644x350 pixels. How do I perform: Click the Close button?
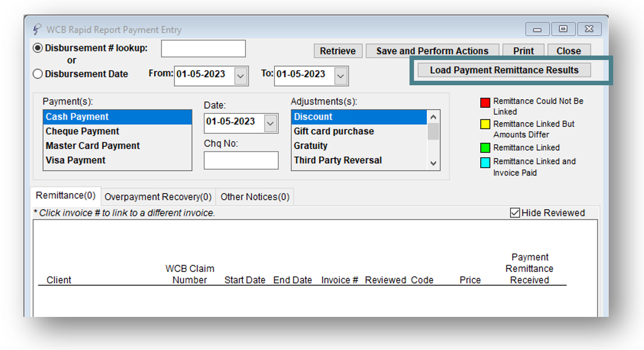[569, 51]
